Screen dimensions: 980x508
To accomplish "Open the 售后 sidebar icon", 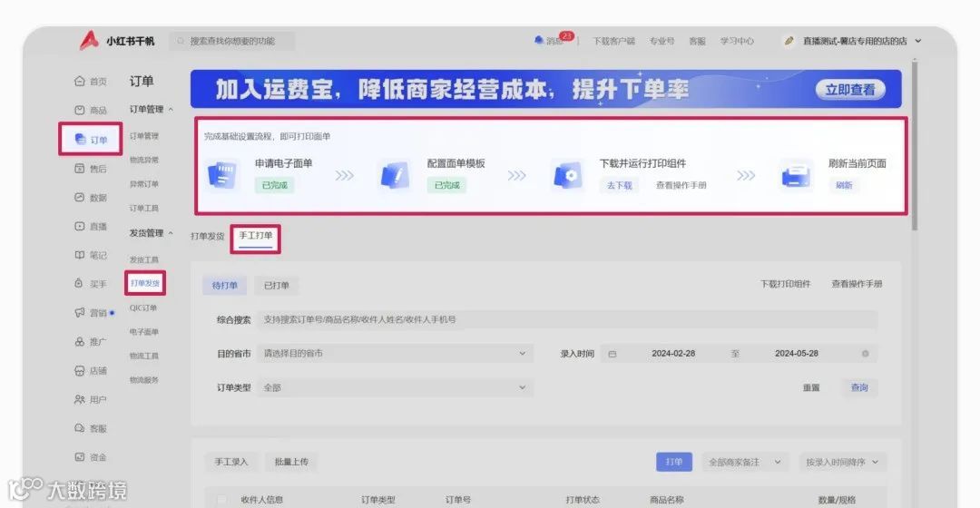I will click(79, 168).
